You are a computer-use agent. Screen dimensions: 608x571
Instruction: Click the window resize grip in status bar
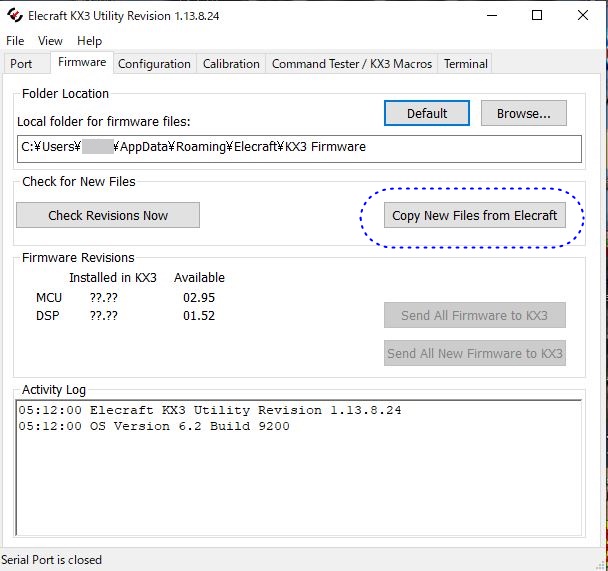[601, 565]
